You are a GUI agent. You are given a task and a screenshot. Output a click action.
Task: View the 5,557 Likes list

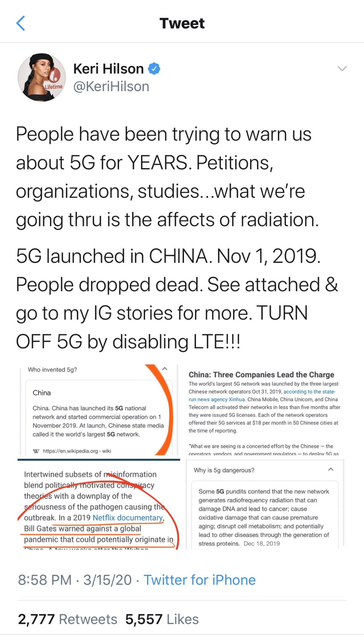[x=162, y=619]
